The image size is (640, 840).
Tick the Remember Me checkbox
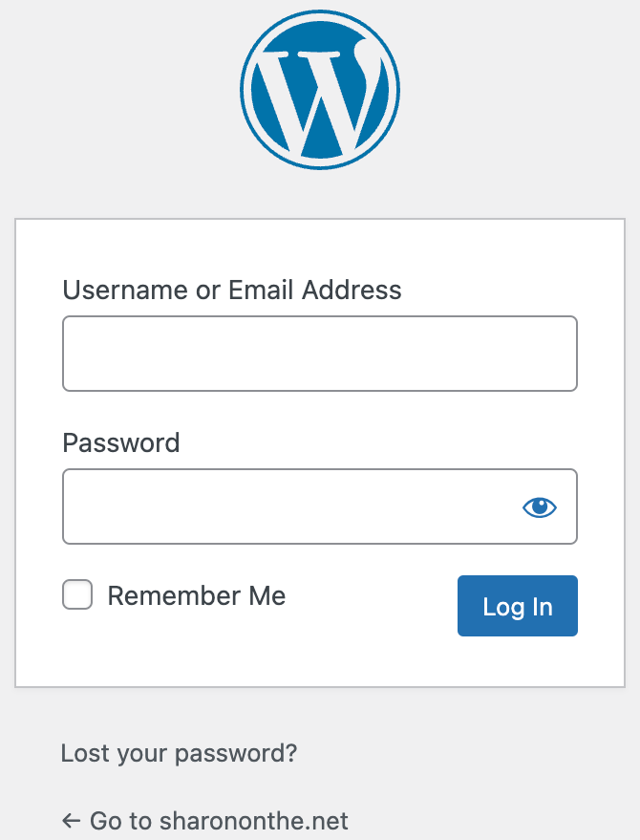[x=77, y=595]
